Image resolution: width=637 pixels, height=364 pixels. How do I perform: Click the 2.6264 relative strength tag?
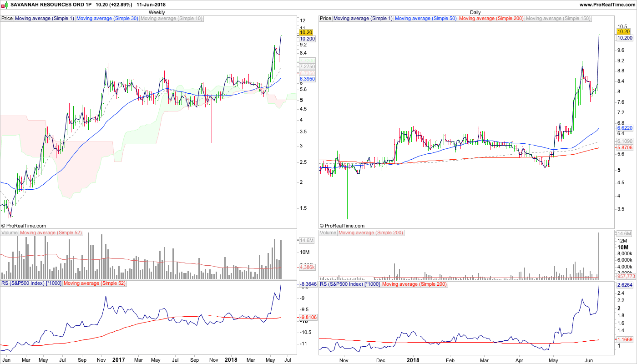(x=624, y=285)
